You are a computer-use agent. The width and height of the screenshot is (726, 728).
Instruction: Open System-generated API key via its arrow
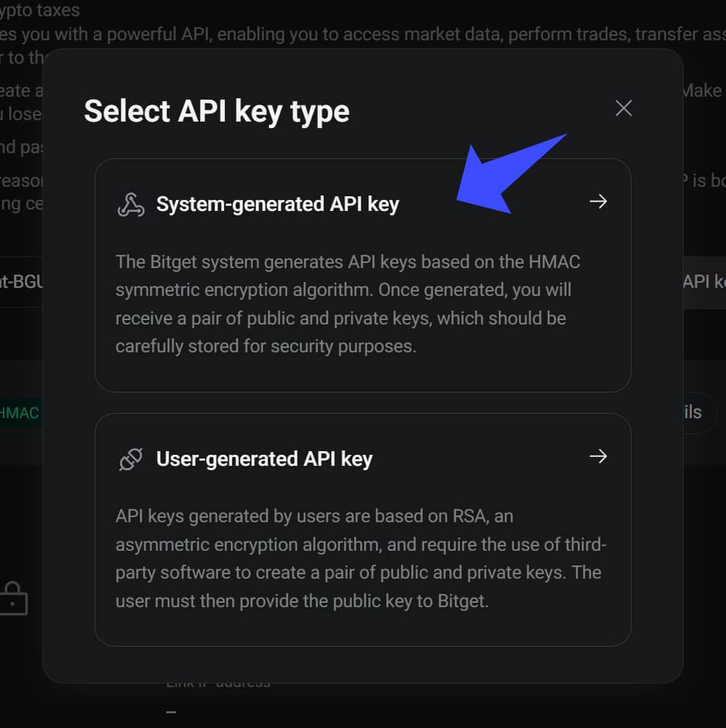pos(599,201)
